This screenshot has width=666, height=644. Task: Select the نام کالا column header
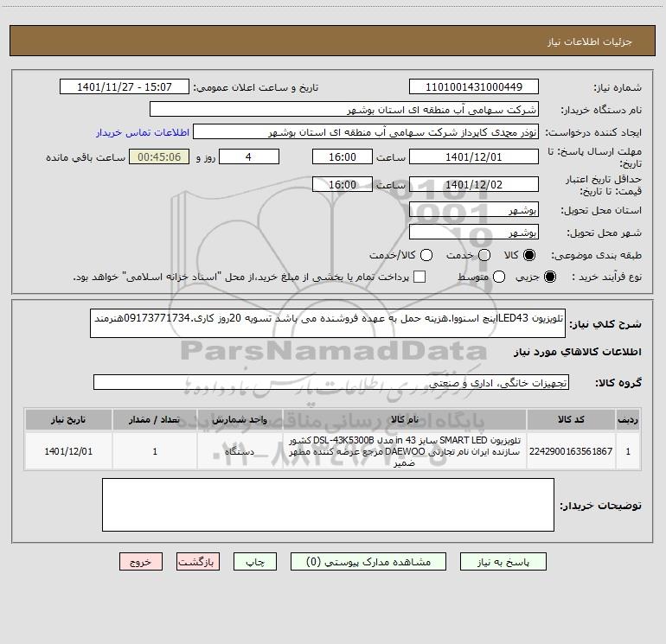pyautogui.click(x=405, y=419)
